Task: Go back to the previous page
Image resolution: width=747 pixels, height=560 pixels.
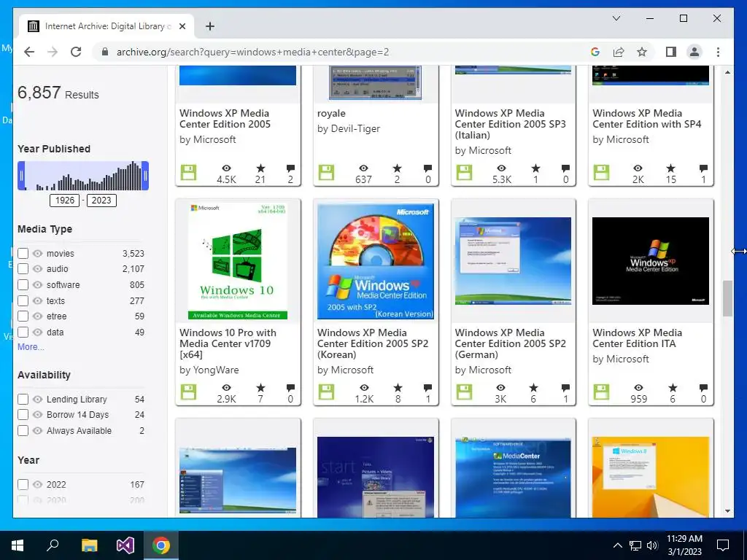Action: coord(29,52)
